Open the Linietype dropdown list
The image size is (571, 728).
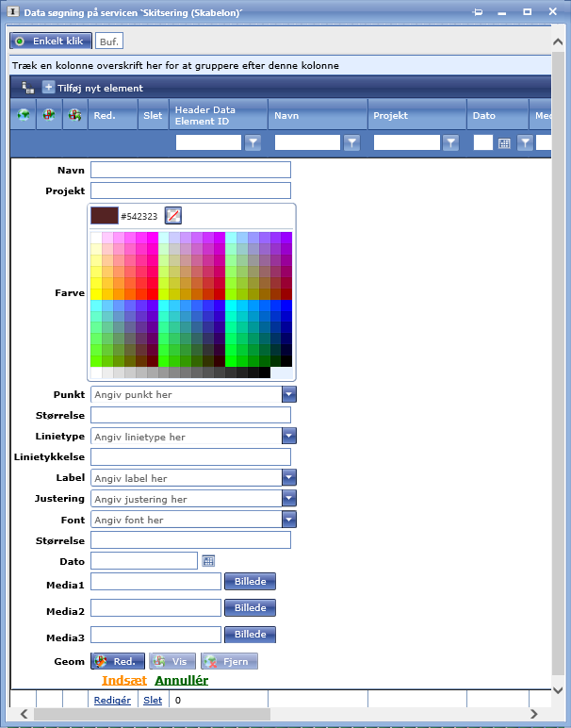(x=289, y=437)
